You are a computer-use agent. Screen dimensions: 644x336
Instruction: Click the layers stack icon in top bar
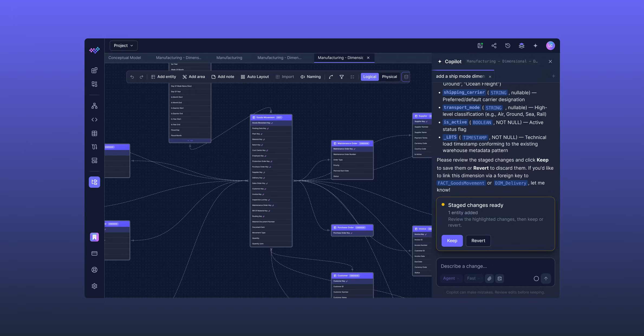coord(522,45)
